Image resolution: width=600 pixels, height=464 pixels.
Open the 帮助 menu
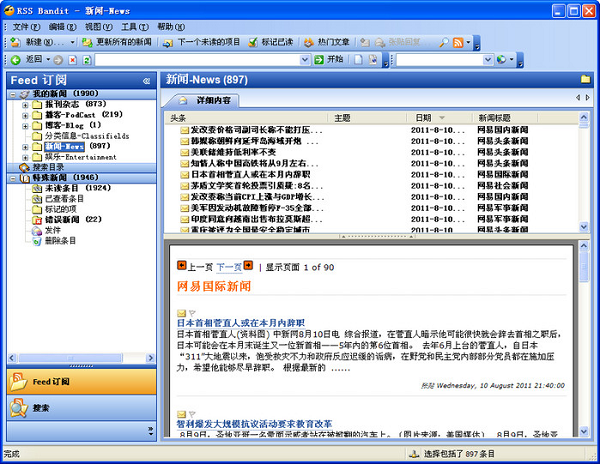click(171, 27)
